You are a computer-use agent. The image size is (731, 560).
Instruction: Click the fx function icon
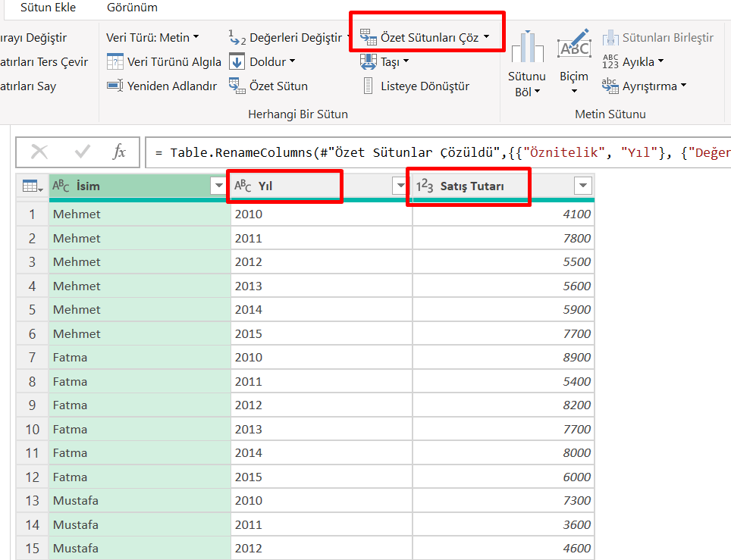click(x=119, y=152)
